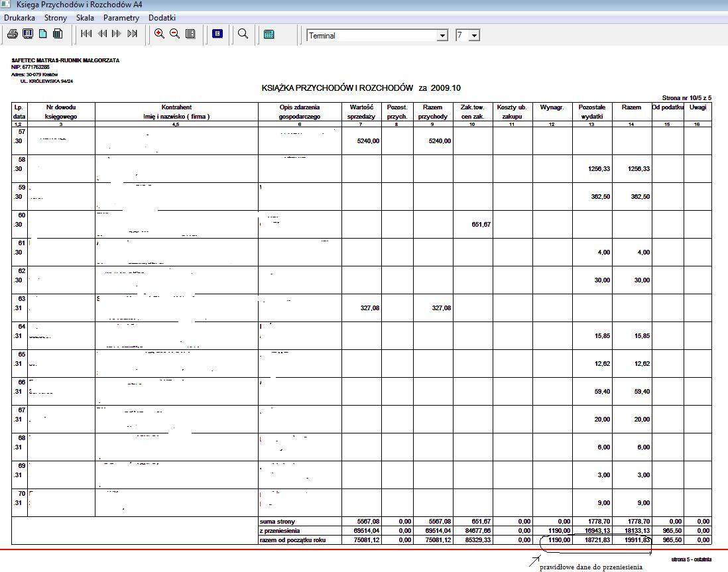The width and height of the screenshot is (728, 572).
Task: Zoom in with the plus magnifier
Action: click(x=159, y=34)
